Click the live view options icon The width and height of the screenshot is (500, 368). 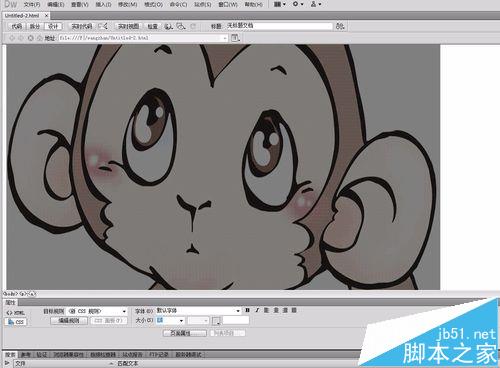pos(235,38)
